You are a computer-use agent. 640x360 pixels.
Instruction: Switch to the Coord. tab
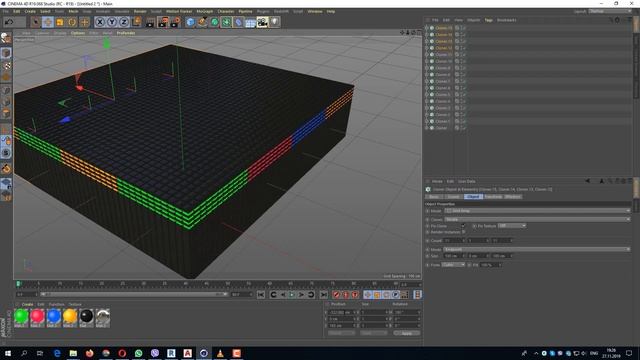(453, 197)
